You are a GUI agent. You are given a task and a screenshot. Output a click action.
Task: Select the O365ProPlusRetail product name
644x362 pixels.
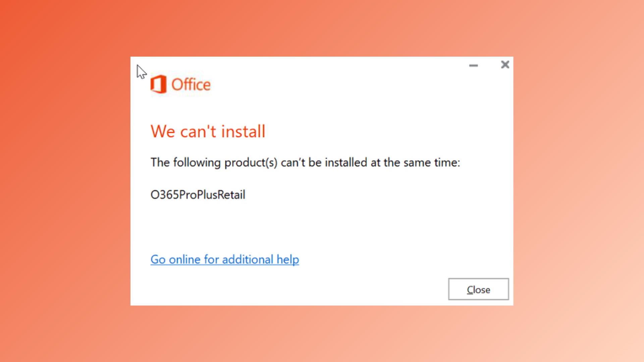(198, 194)
